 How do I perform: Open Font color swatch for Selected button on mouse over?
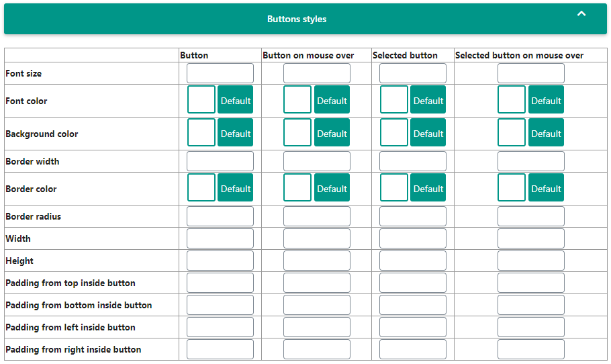pyautogui.click(x=512, y=100)
